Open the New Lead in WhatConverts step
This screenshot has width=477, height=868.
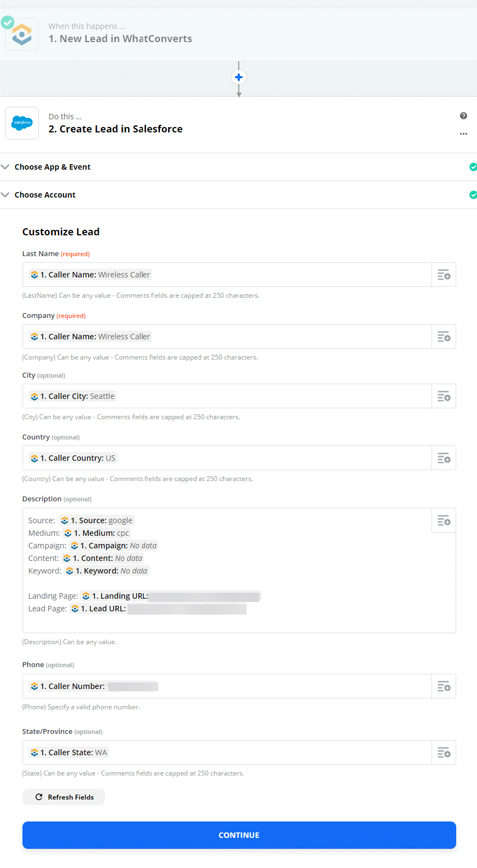coord(120,39)
